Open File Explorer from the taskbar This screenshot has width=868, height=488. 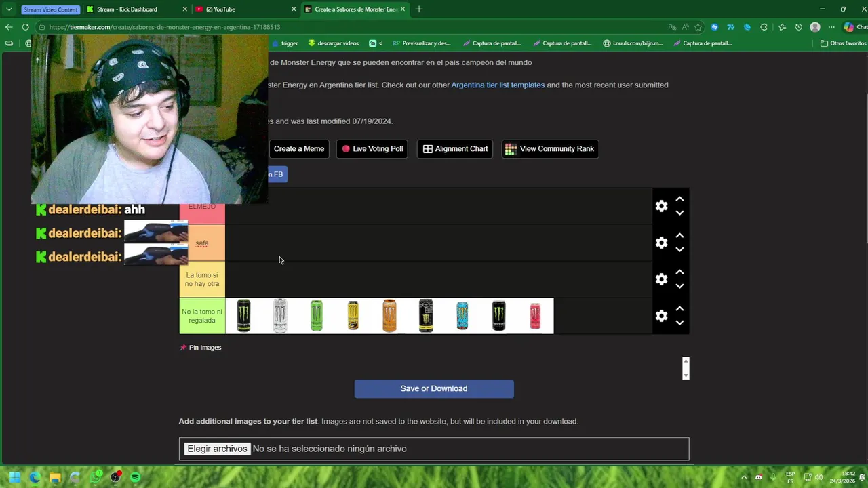55,477
